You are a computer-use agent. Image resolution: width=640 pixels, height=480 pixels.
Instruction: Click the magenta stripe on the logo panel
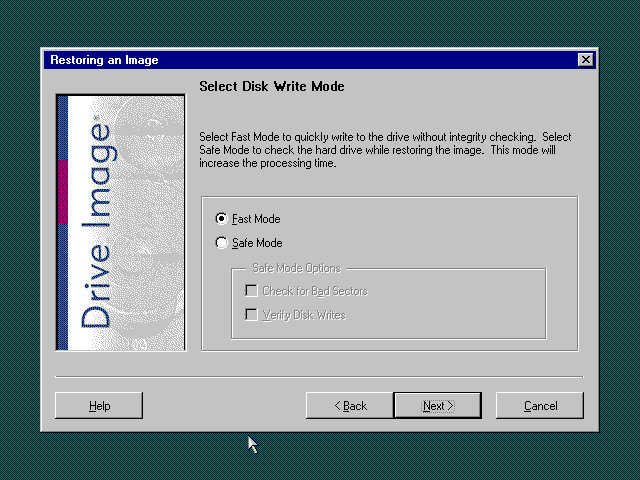tap(62, 190)
